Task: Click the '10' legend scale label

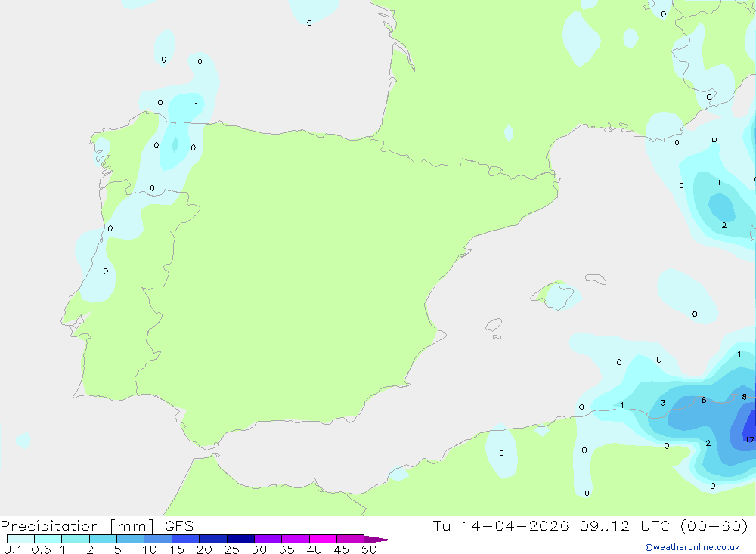Action: 150,549
